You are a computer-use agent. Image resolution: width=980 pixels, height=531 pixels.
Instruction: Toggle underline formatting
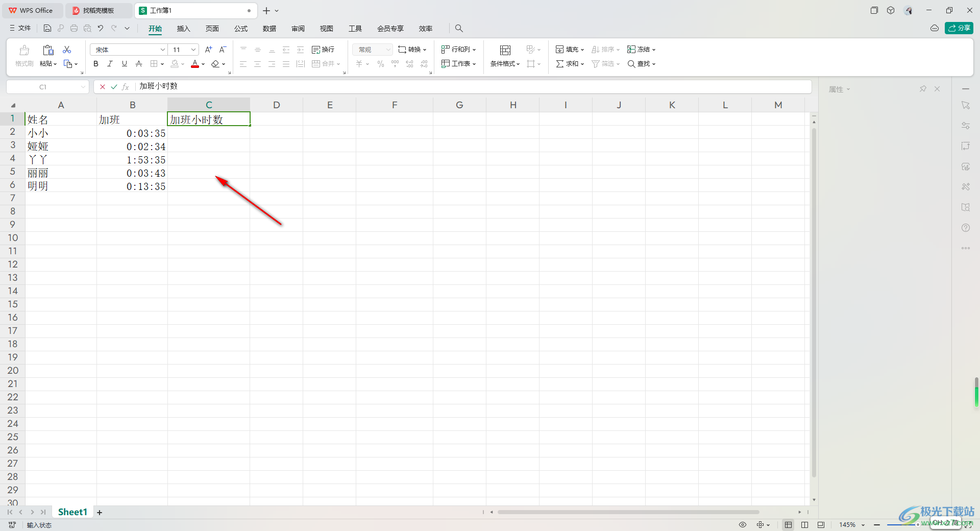point(124,64)
